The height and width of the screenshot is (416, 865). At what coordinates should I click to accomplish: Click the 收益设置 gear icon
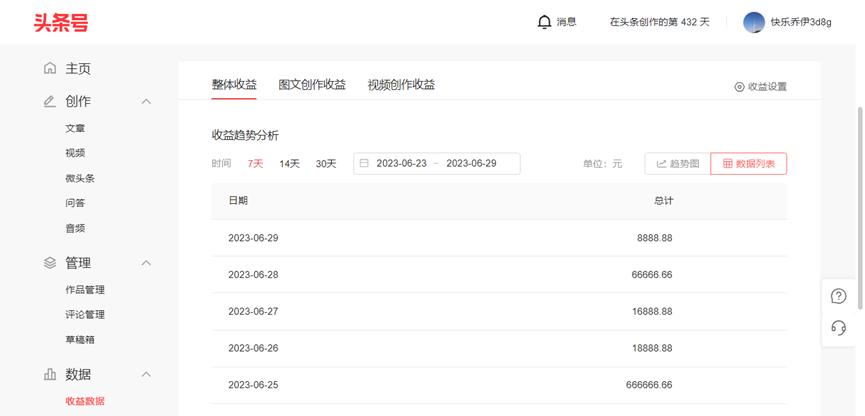[739, 87]
